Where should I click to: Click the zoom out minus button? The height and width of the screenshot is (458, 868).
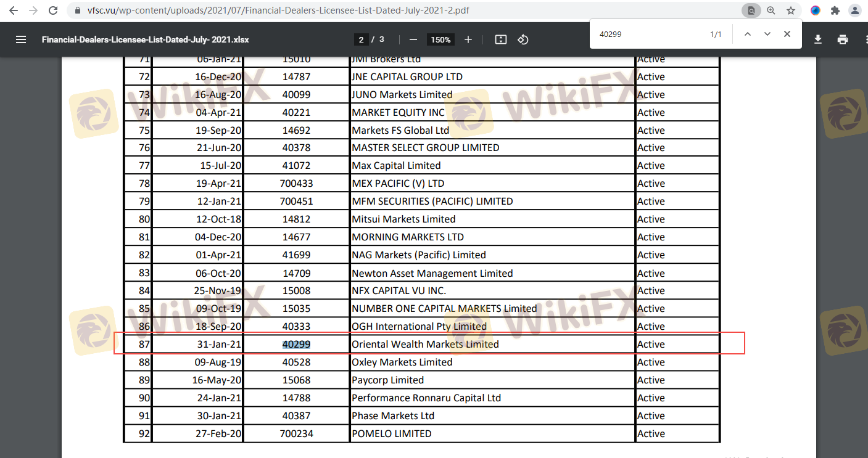(413, 39)
